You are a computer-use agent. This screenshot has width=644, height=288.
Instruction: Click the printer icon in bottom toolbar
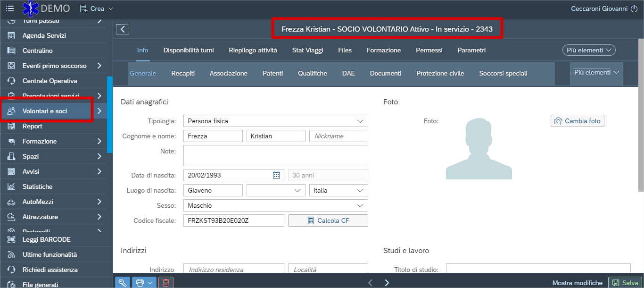[140, 282]
